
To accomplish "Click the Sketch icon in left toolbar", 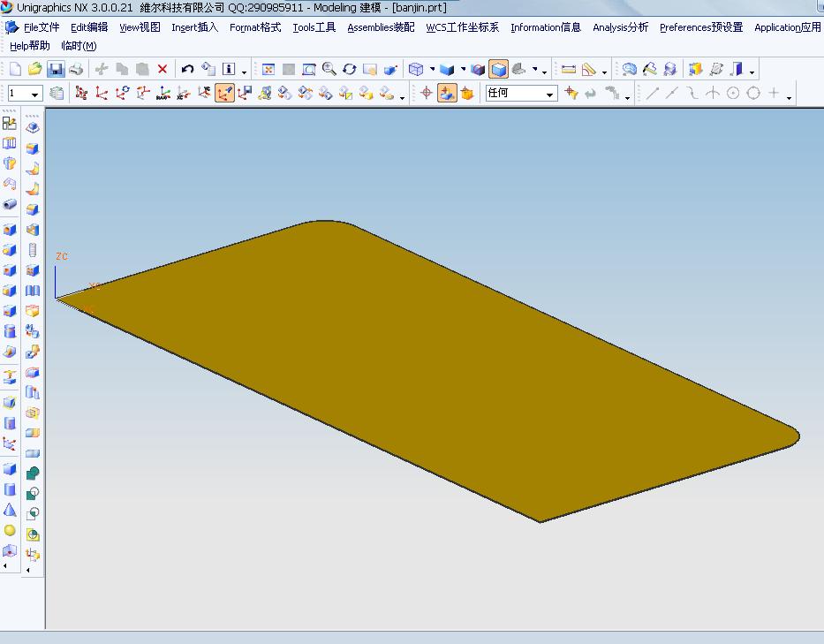I will click(10, 123).
